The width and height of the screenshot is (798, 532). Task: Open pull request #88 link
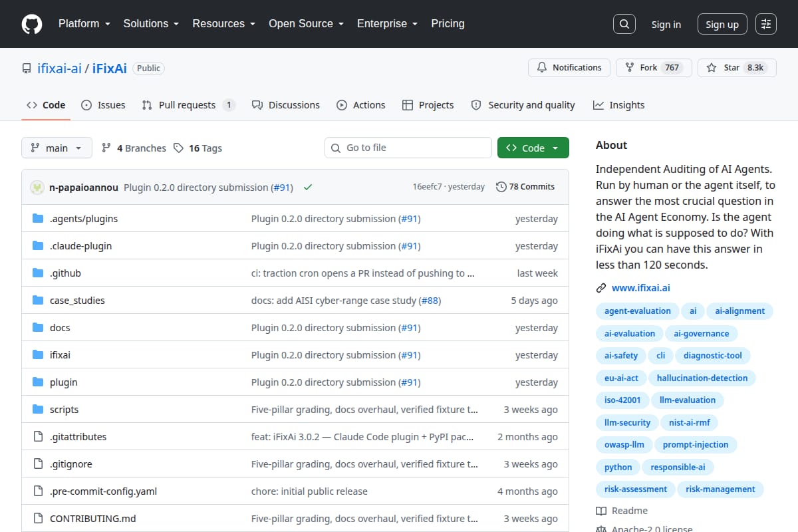431,301
